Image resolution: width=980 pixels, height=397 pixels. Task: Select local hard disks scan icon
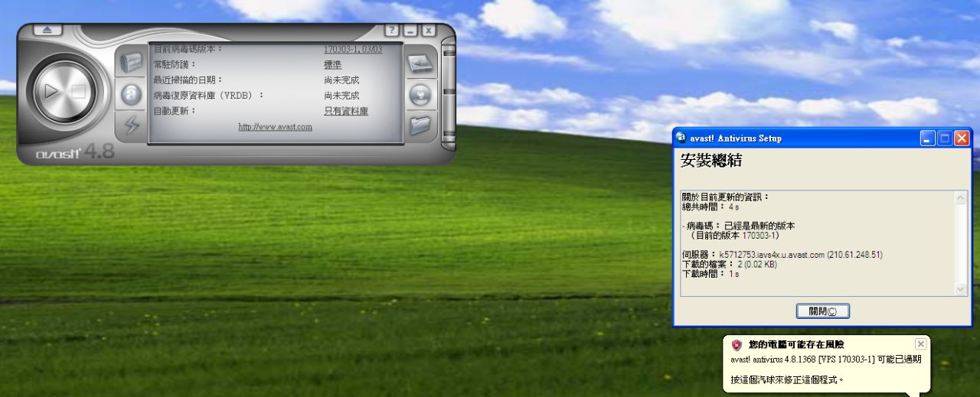tap(420, 64)
